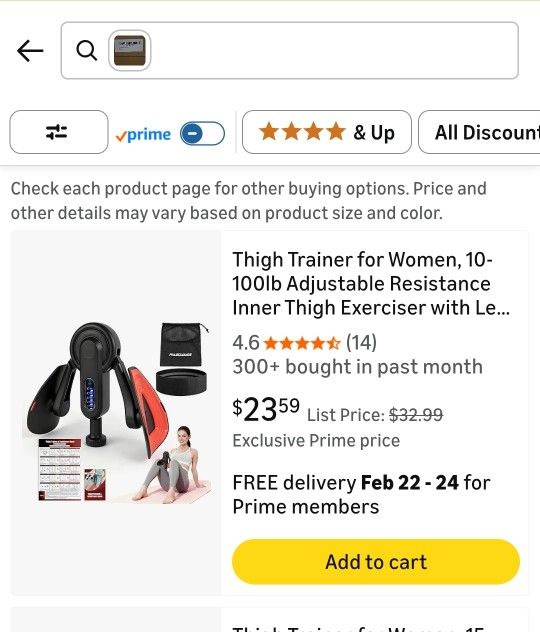Click the magnifying glass search icon

point(86,51)
